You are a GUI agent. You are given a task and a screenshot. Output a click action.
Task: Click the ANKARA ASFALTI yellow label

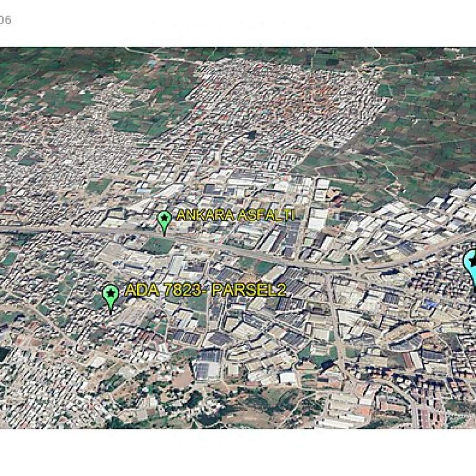pos(235,215)
